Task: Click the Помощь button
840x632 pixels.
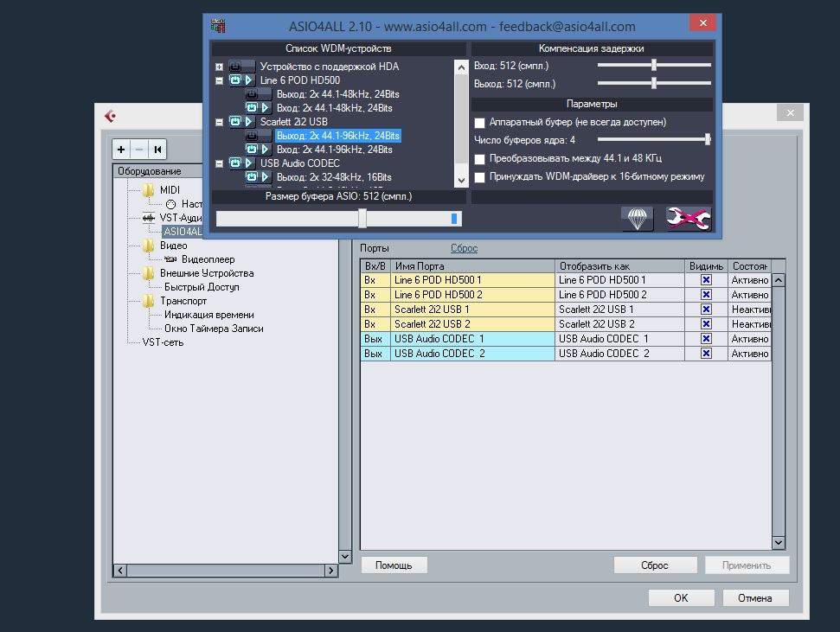Action: pyautogui.click(x=394, y=565)
